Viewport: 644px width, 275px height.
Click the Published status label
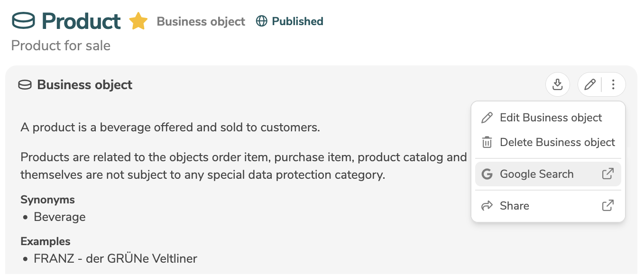tap(297, 21)
